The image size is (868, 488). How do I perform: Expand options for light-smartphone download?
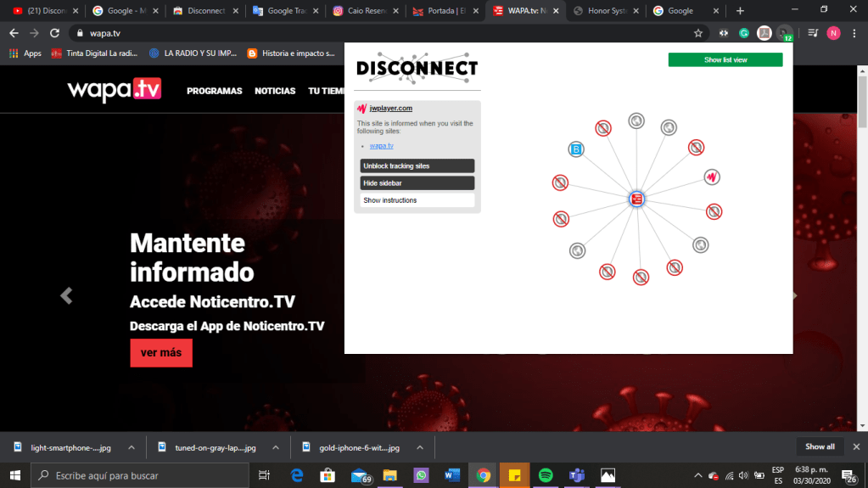point(132,447)
